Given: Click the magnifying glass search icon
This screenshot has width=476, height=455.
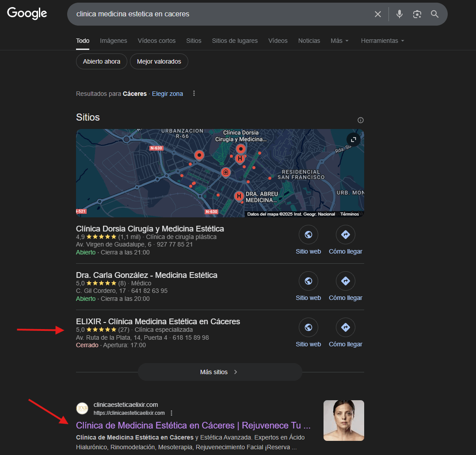Looking at the screenshot, I should [434, 14].
